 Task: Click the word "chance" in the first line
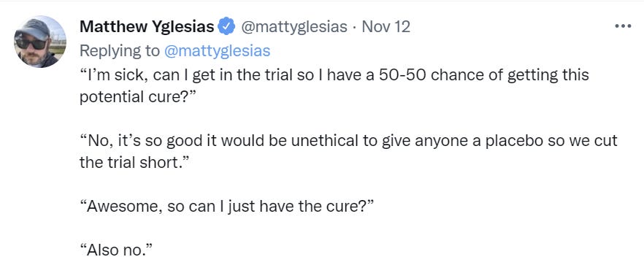click(460, 76)
